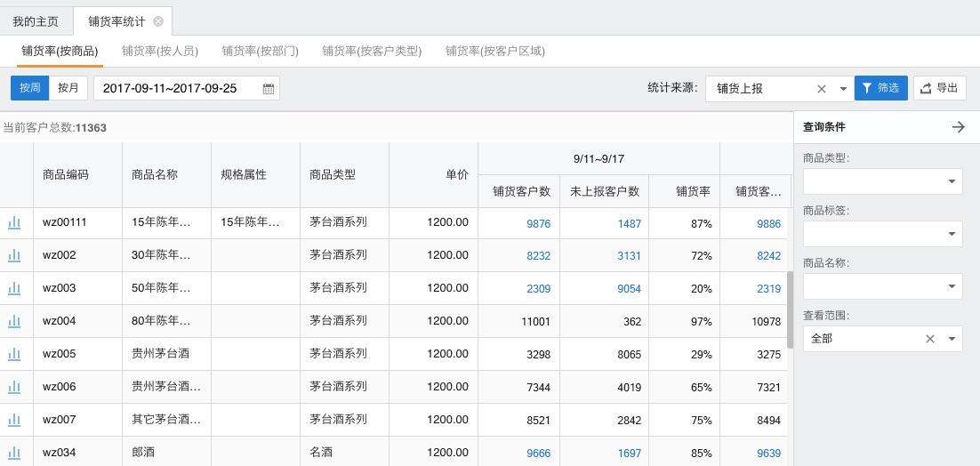This screenshot has width=980, height=466.
Task: Open chart icon for product wz005
Action: click(14, 354)
